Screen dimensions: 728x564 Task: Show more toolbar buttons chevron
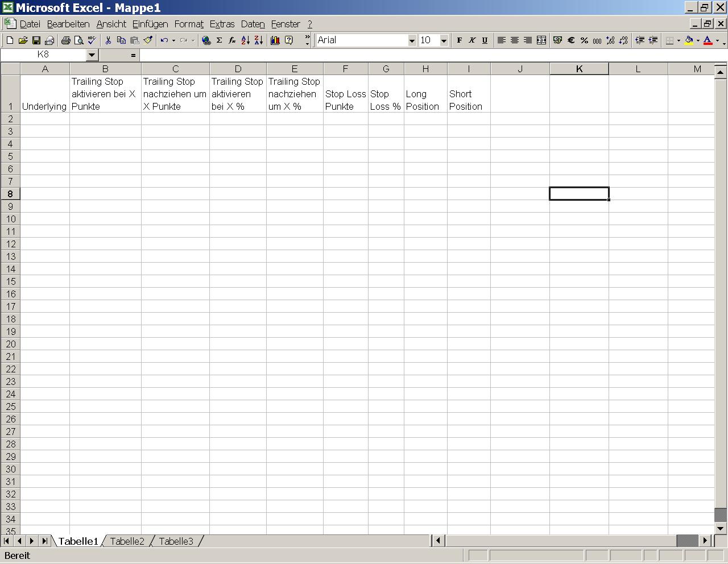[x=308, y=40]
